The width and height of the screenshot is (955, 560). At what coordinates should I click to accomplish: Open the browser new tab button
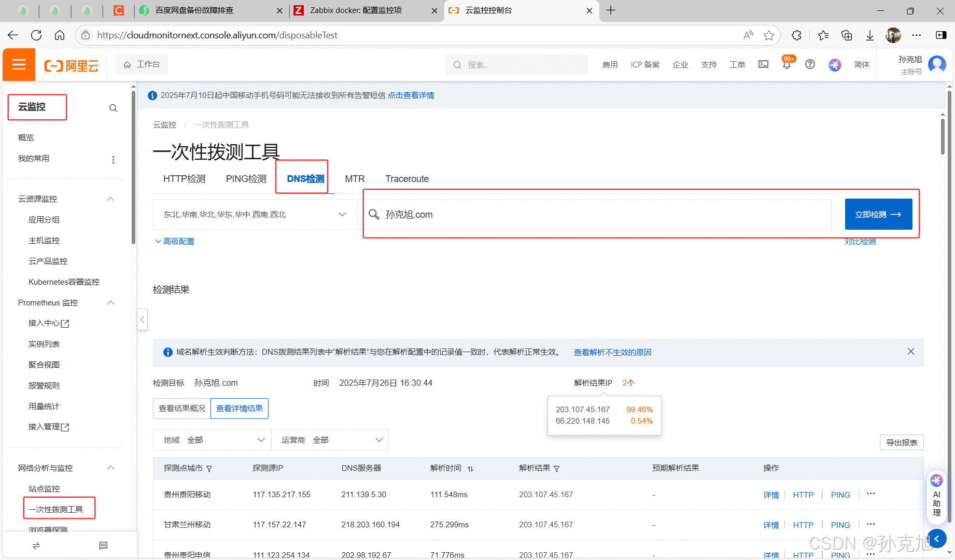point(611,10)
